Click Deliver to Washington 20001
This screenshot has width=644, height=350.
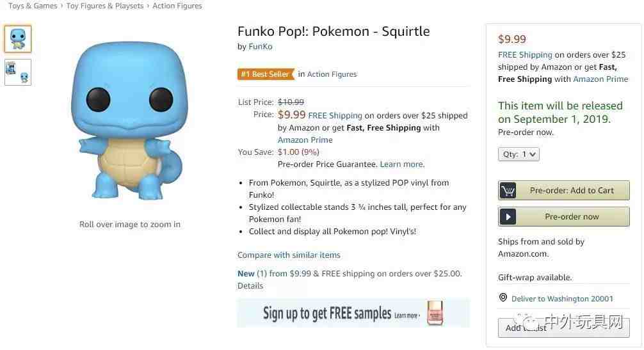(562, 299)
